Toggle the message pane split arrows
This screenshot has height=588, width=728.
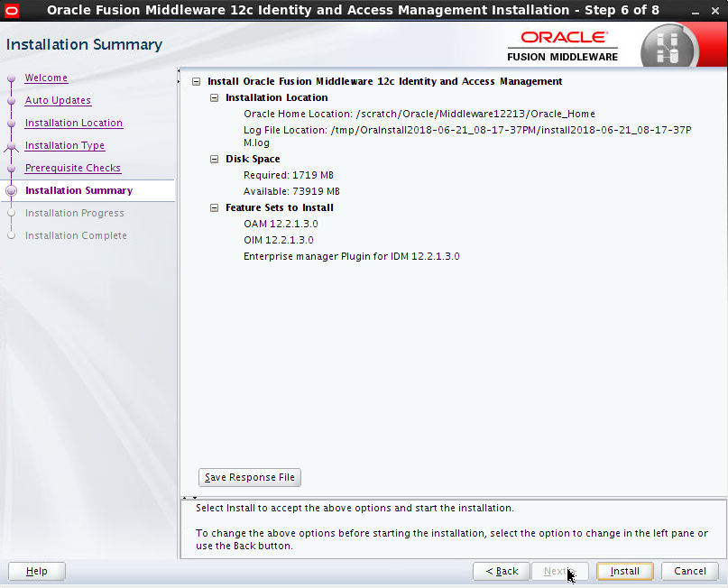point(189,498)
